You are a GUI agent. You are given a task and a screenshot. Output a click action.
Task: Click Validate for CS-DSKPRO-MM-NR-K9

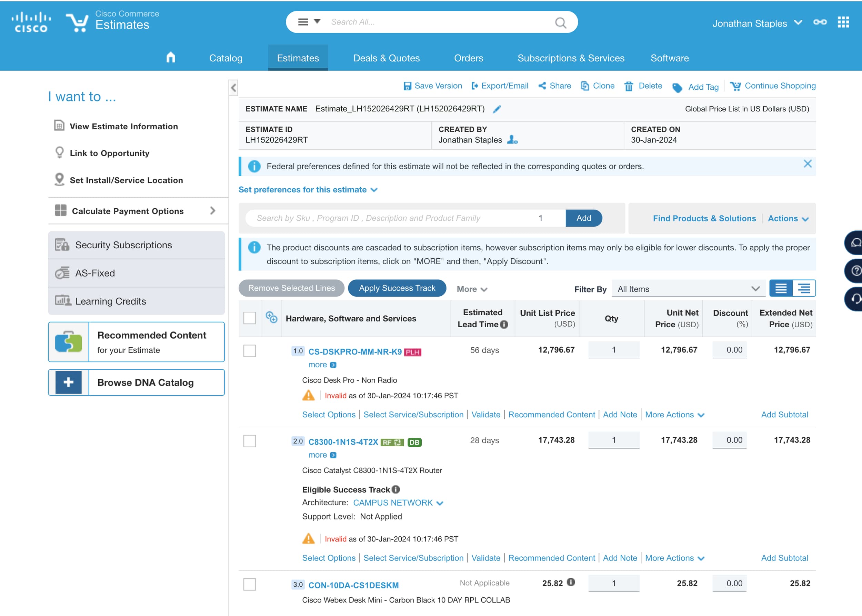(x=486, y=415)
